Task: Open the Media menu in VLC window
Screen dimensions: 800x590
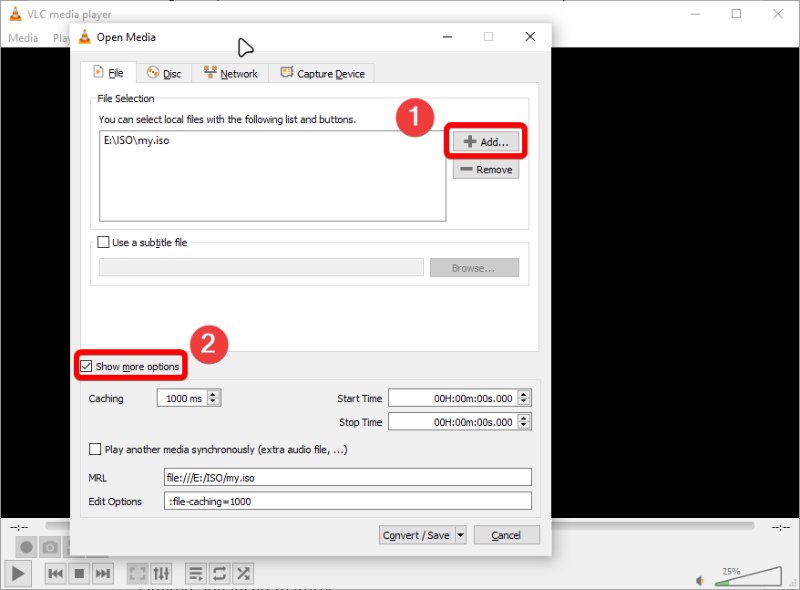Action: pos(23,38)
